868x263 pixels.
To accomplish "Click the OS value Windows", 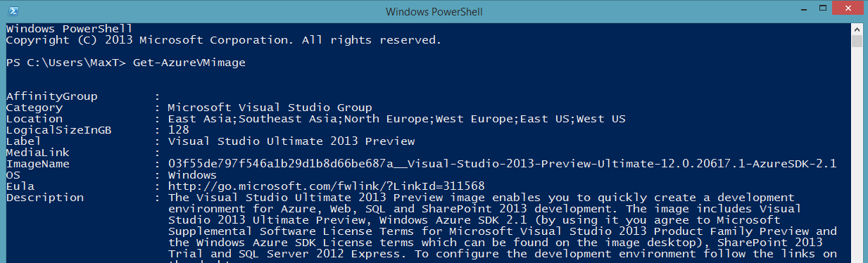I will click(193, 174).
